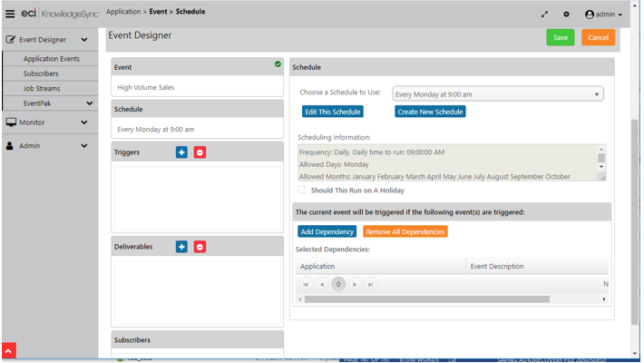
Task: Click the Triggers list box
Action: [x=197, y=198]
